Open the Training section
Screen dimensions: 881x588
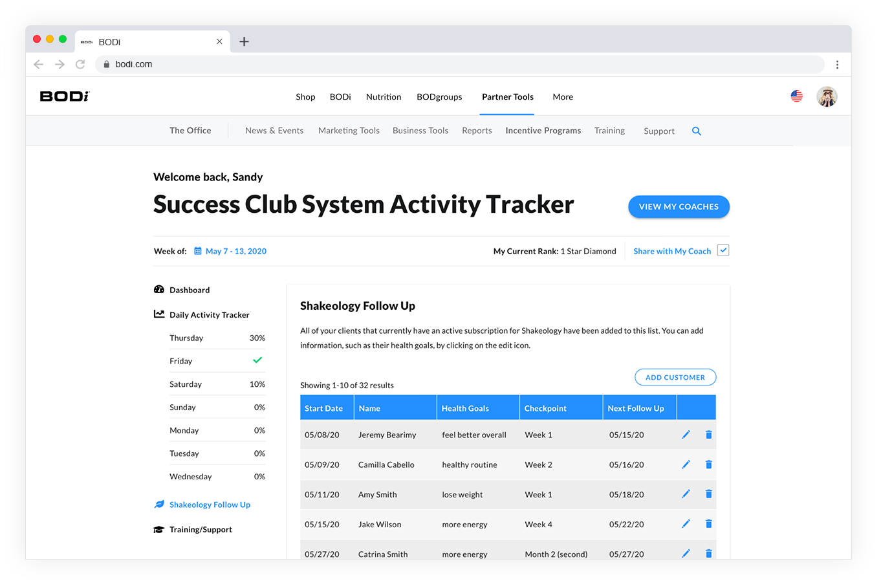click(609, 131)
